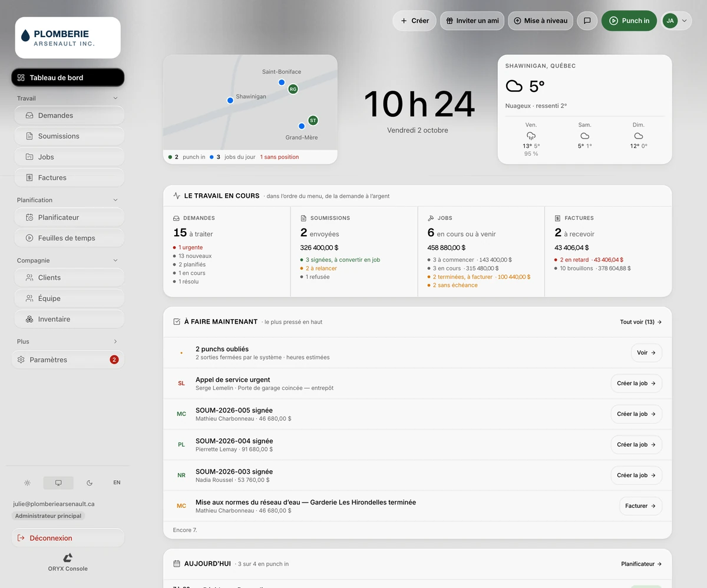The height and width of the screenshot is (588, 707).
Task: Click the Friday rain forecast icon
Action: point(531,136)
